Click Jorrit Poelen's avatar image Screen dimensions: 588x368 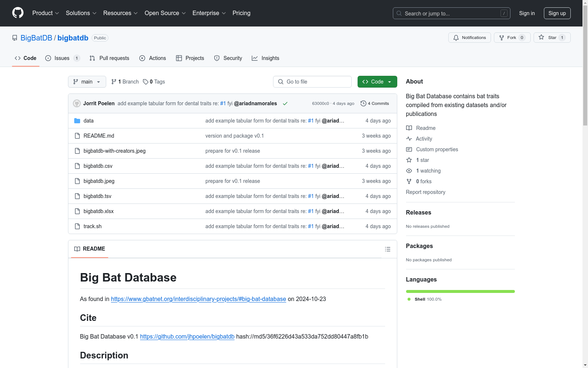(x=77, y=103)
